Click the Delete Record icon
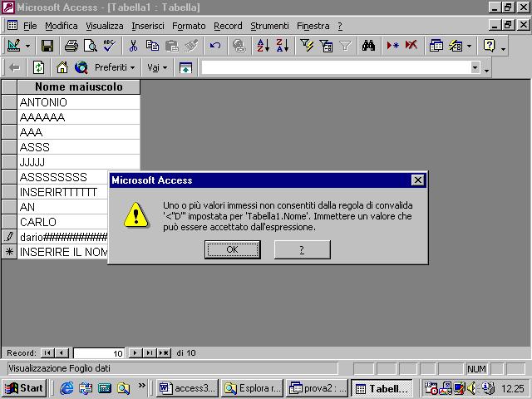532x399 pixels. [411, 45]
